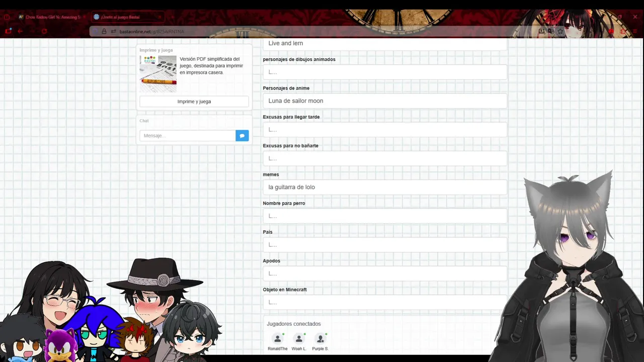Click the field containing 'Live and lern'

tap(385, 43)
